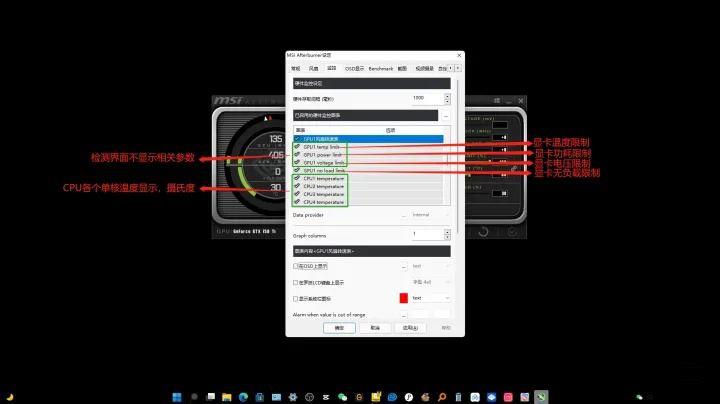Image resolution: width=720 pixels, height=404 pixels.
Task: Enable the 'Show in OSD' checkbox
Action: tap(295, 266)
